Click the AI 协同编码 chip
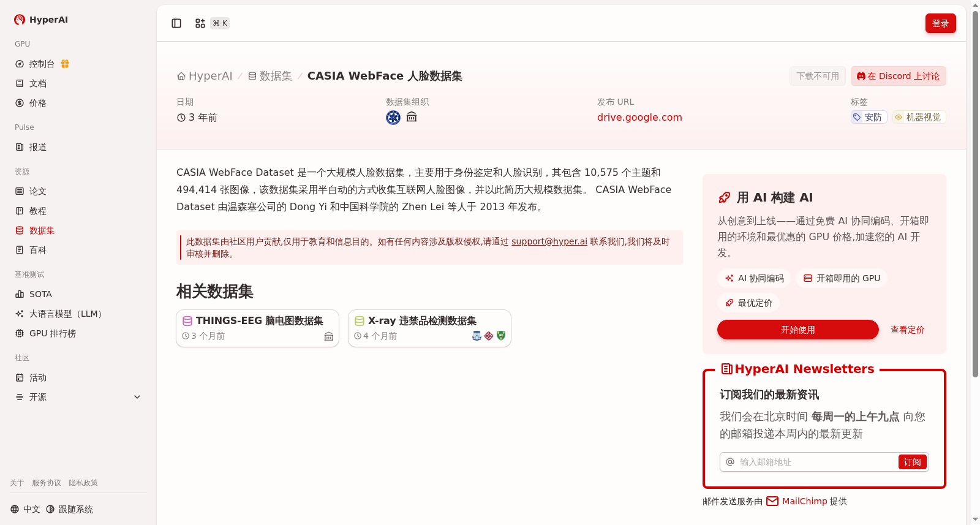The height and width of the screenshot is (525, 980). click(x=754, y=278)
